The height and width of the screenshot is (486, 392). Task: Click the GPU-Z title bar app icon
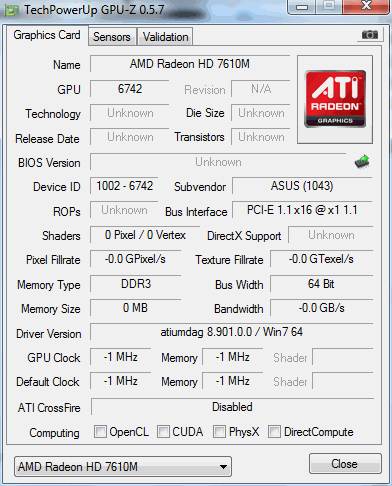pyautogui.click(x=12, y=10)
